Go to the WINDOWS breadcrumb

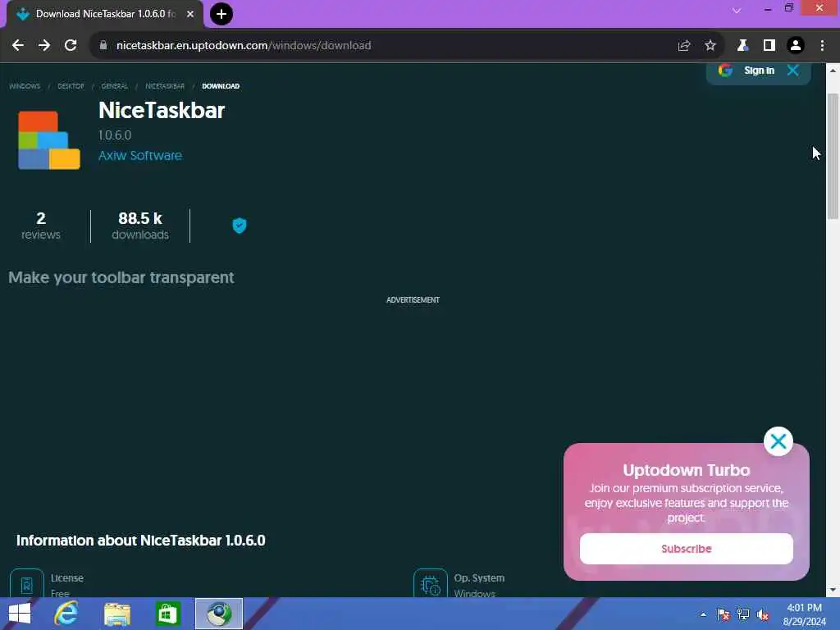25,86
